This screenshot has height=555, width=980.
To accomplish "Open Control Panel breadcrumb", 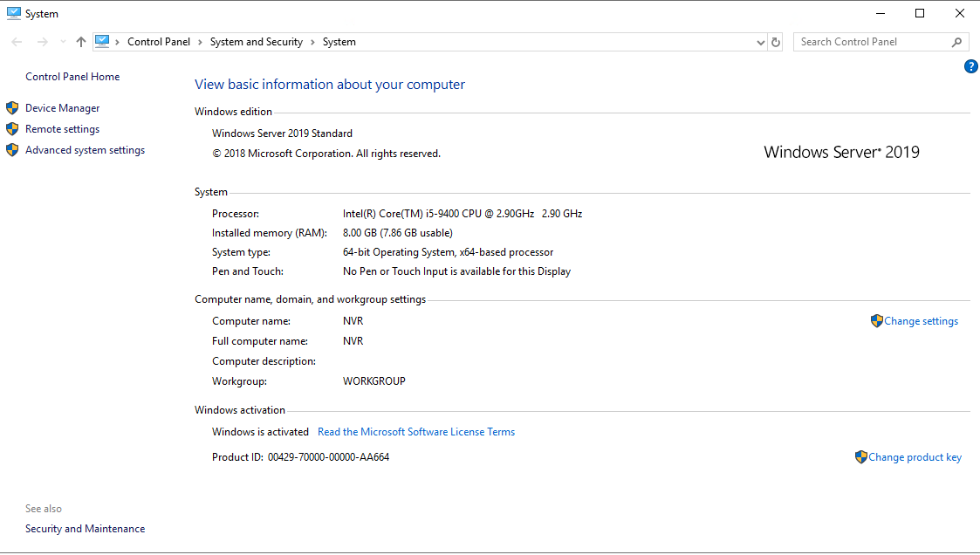I will coord(159,42).
